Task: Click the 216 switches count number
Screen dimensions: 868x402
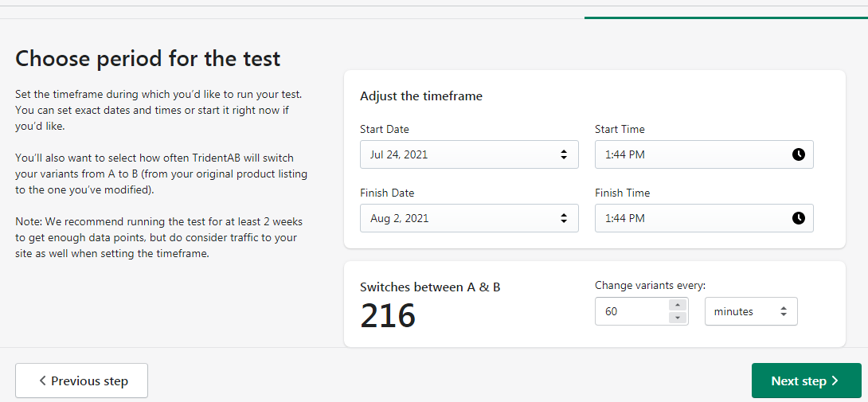Action: pos(388,316)
